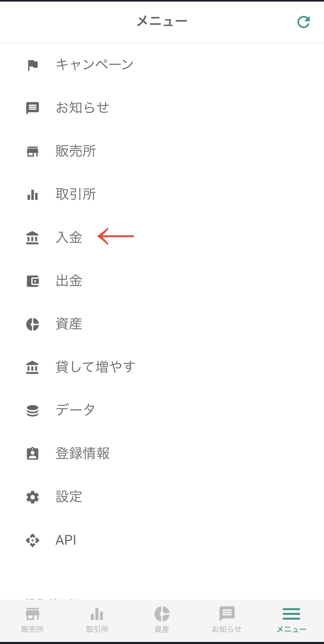Open the 登録情報 ID badge icon
Image resolution: width=324 pixels, height=644 pixels.
pyautogui.click(x=33, y=453)
